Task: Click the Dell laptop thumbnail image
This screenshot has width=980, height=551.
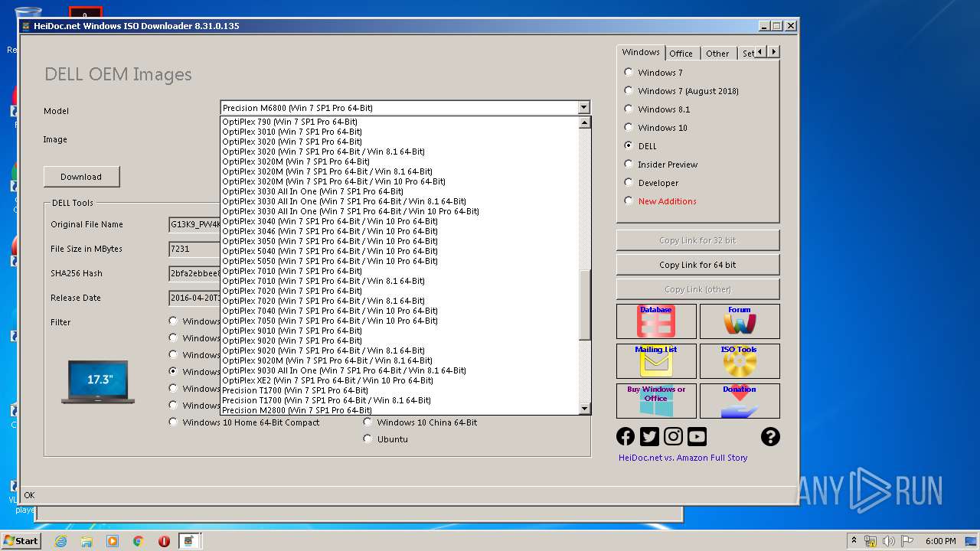Action: click(x=98, y=382)
